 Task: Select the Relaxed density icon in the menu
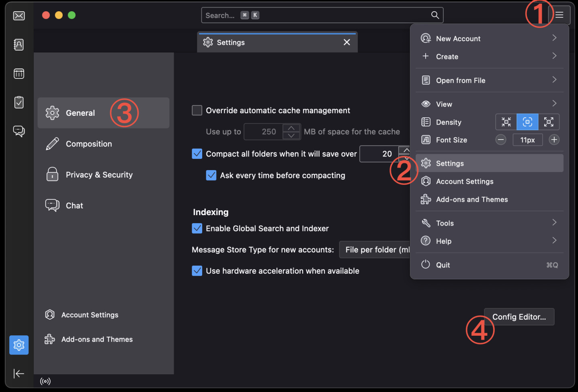[549, 122]
